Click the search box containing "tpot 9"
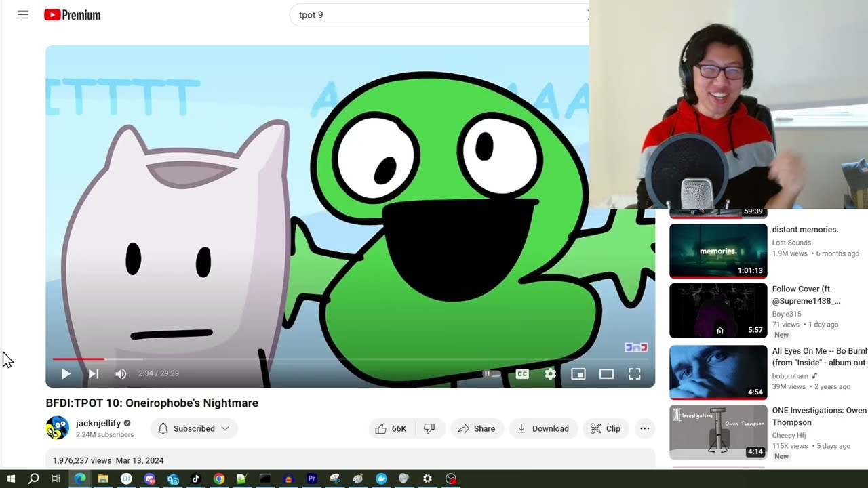The height and width of the screenshot is (488, 868). (441, 15)
